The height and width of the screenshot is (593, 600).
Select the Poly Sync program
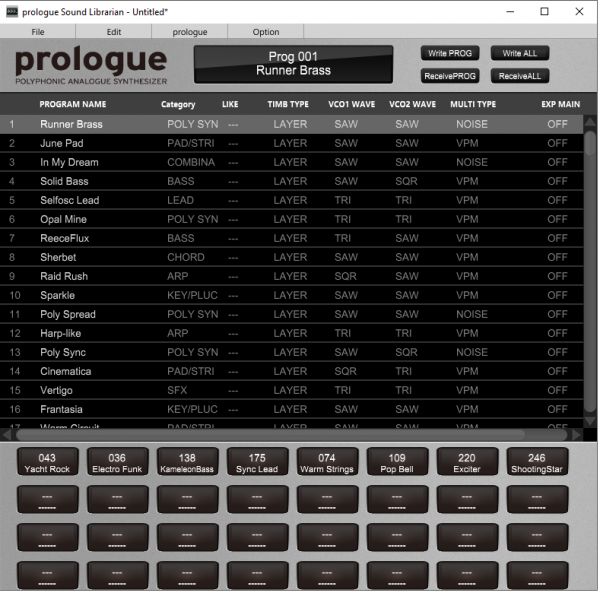[x=292, y=352]
